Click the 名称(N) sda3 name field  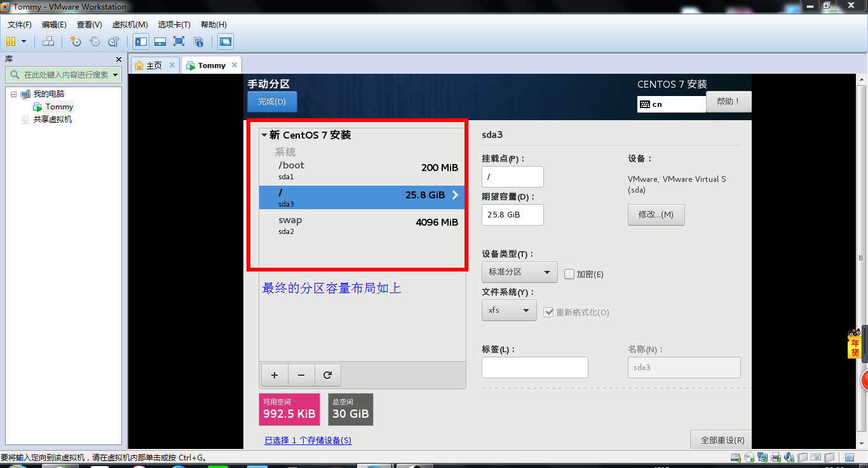(684, 368)
